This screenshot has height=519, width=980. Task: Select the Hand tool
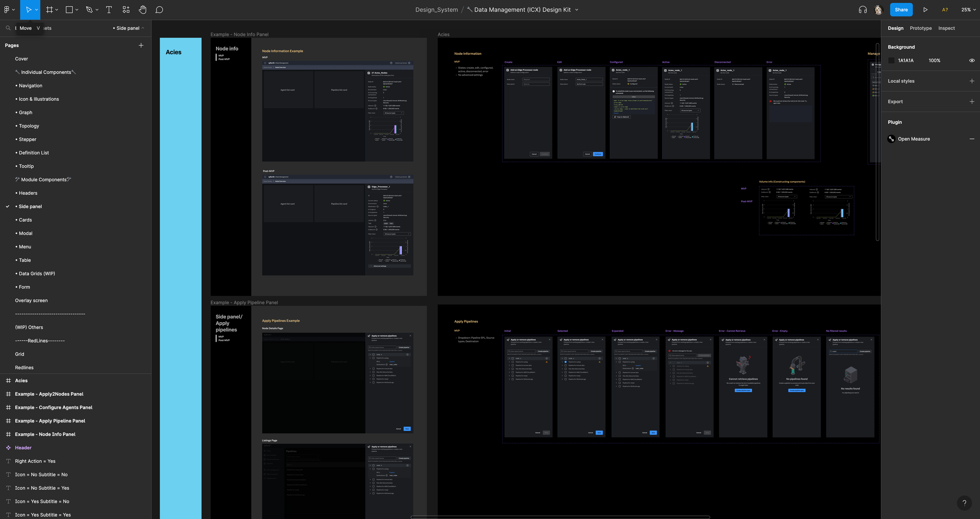[143, 10]
